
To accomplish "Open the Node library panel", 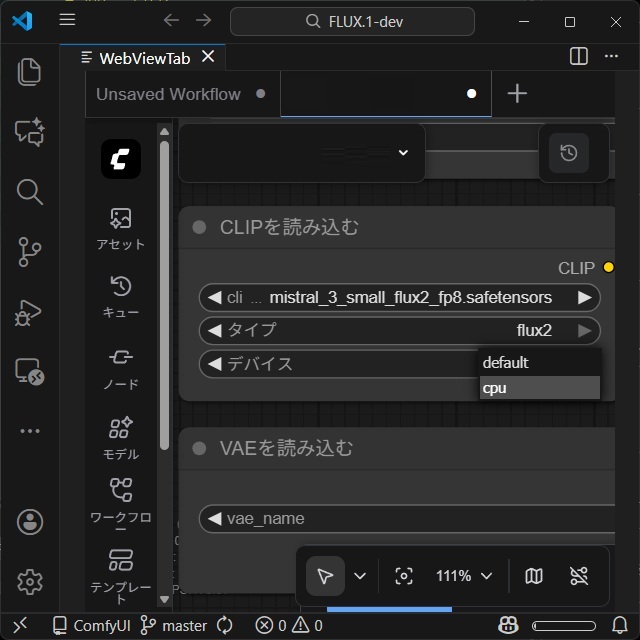I will 120,367.
